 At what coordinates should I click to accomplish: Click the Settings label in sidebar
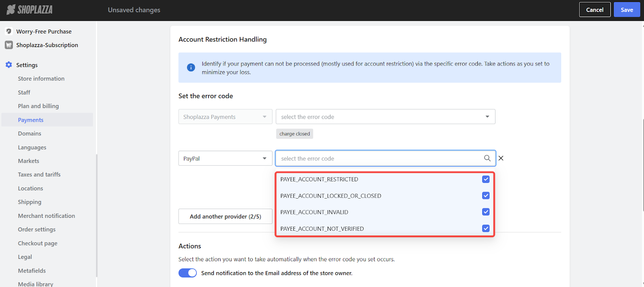click(x=27, y=65)
